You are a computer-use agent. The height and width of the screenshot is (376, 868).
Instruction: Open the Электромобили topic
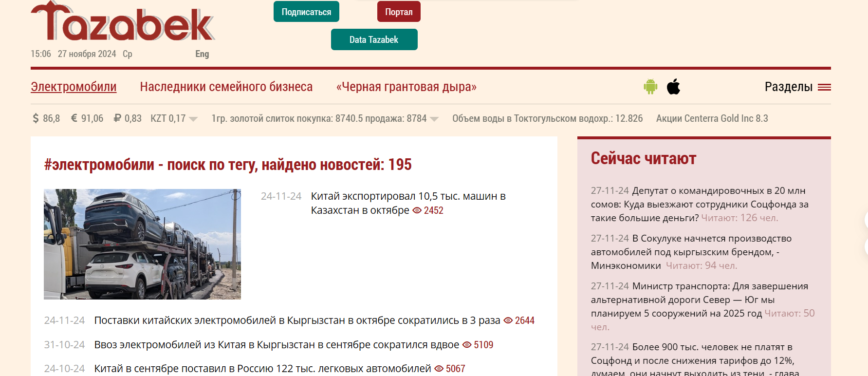click(74, 87)
